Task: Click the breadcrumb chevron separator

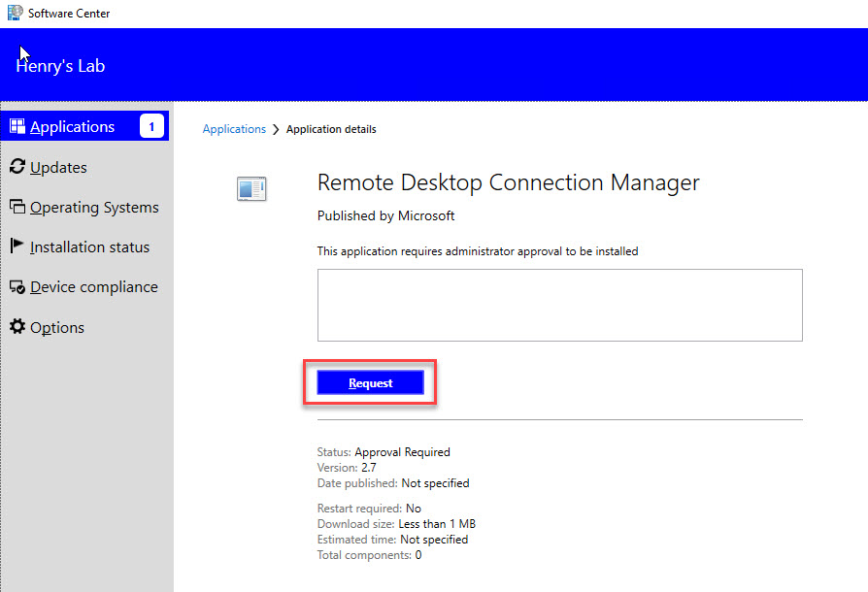Action: click(x=276, y=129)
